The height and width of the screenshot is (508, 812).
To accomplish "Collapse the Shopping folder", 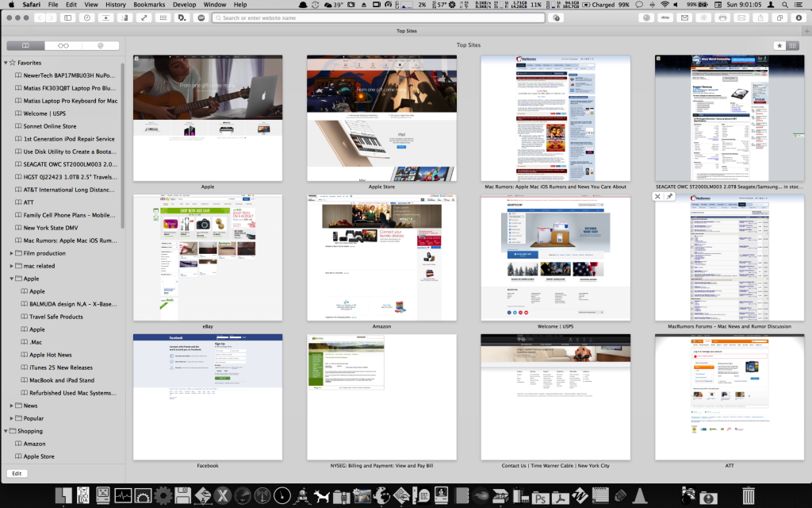I will [x=6, y=431].
